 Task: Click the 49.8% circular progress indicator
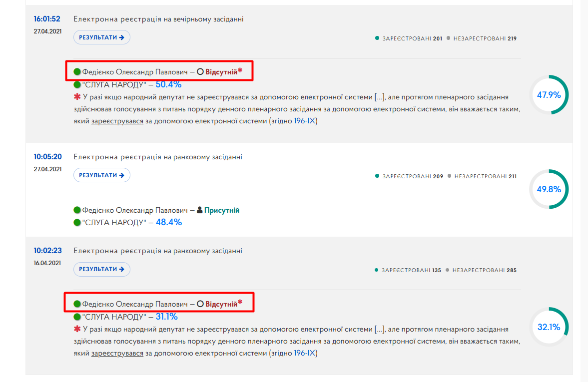click(549, 189)
